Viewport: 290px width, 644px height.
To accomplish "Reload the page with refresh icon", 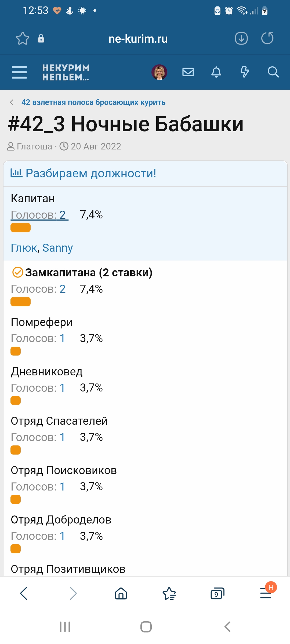I will click(x=267, y=38).
